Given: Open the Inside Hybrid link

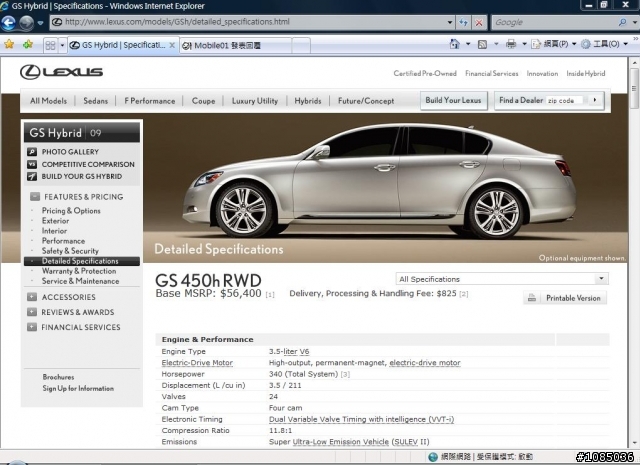Looking at the screenshot, I should click(x=586, y=73).
